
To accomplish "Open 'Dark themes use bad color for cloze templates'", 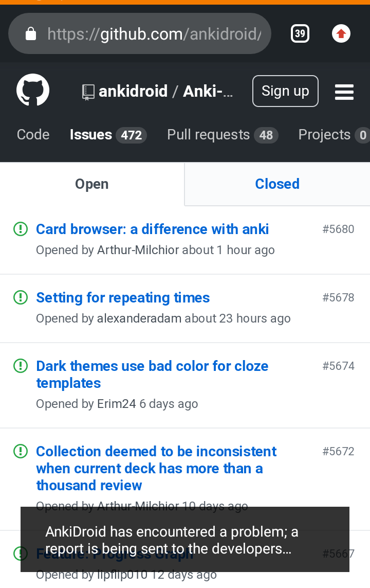I will click(152, 374).
